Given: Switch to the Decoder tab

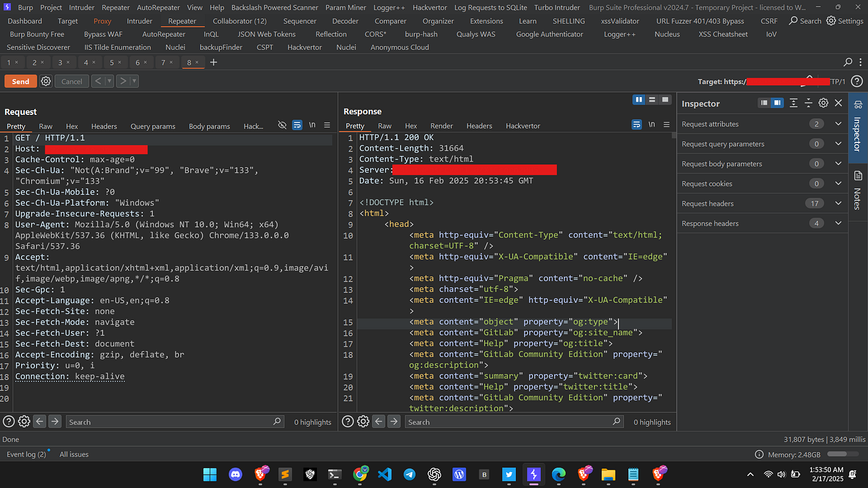Looking at the screenshot, I should point(345,20).
